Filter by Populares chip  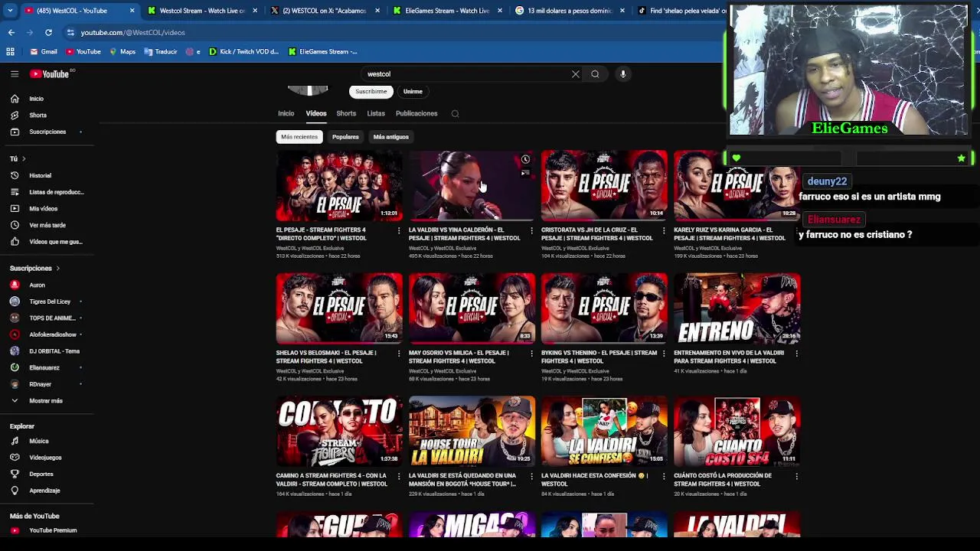point(345,137)
